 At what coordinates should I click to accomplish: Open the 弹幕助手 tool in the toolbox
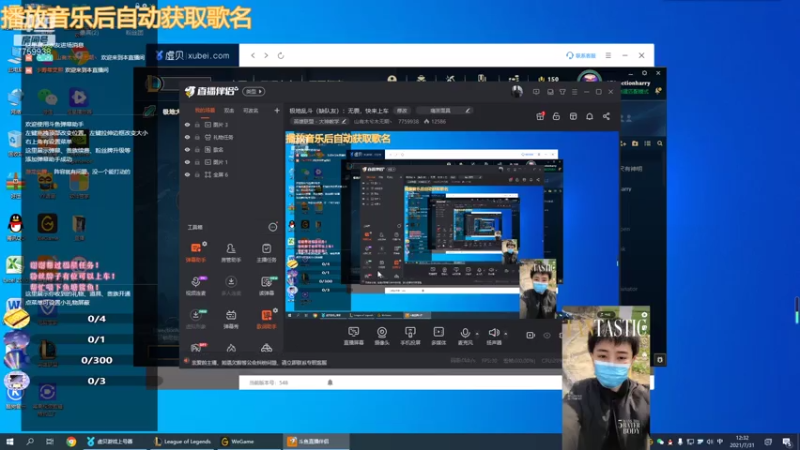point(195,252)
